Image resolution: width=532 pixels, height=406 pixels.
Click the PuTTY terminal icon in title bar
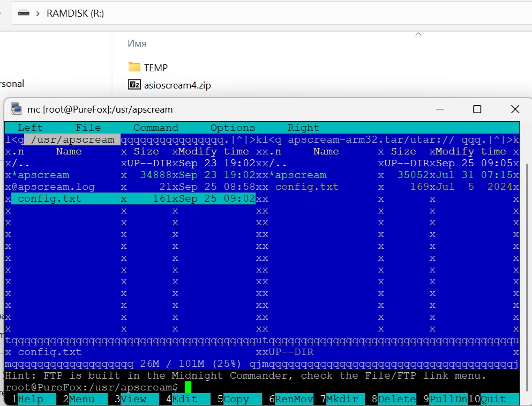(x=16, y=109)
